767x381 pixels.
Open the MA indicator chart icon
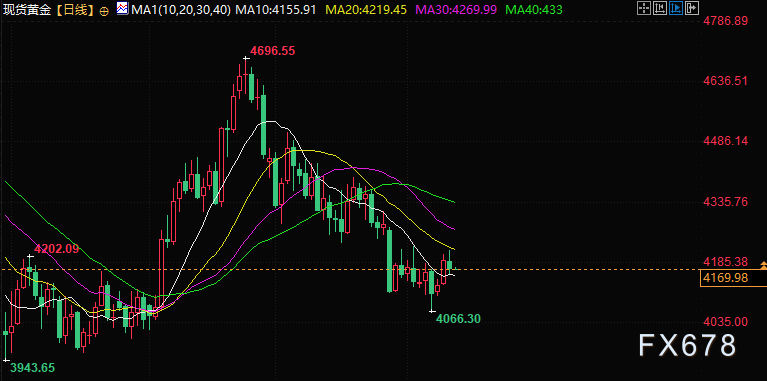pos(122,8)
